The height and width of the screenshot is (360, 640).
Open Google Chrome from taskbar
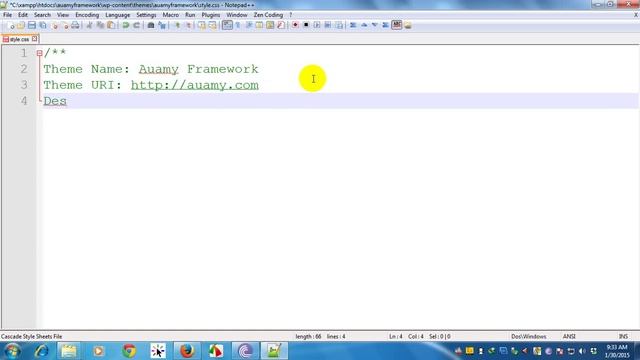point(129,351)
